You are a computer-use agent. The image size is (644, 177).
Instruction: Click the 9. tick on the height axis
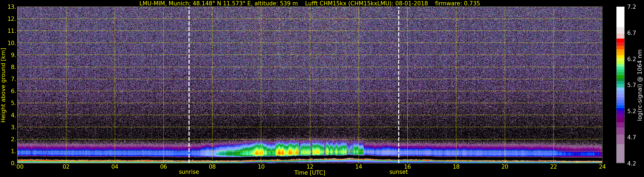[13, 55]
